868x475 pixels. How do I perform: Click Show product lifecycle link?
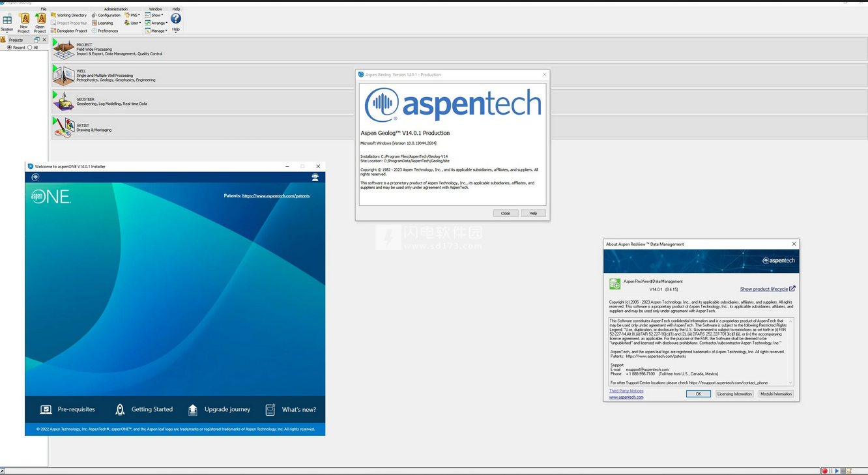764,289
